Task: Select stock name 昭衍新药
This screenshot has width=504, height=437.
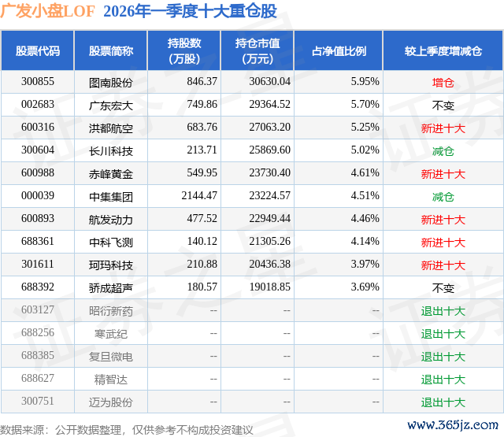Action: 111,311
